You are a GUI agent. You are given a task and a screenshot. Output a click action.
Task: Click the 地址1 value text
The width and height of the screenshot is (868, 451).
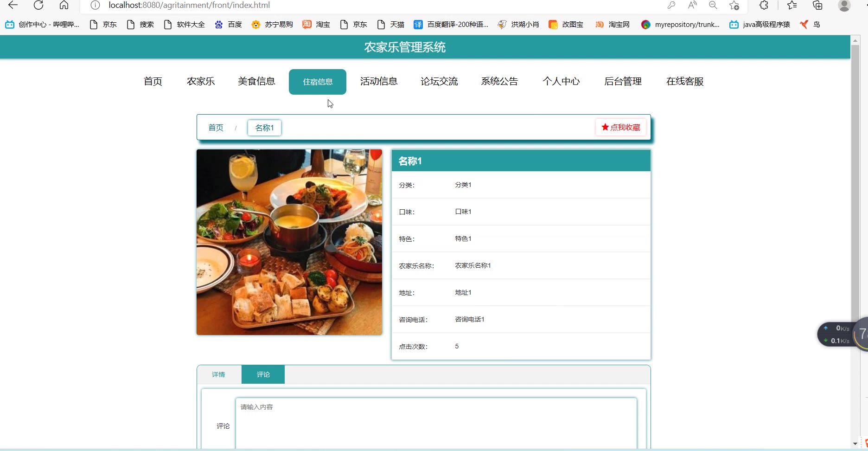(463, 292)
